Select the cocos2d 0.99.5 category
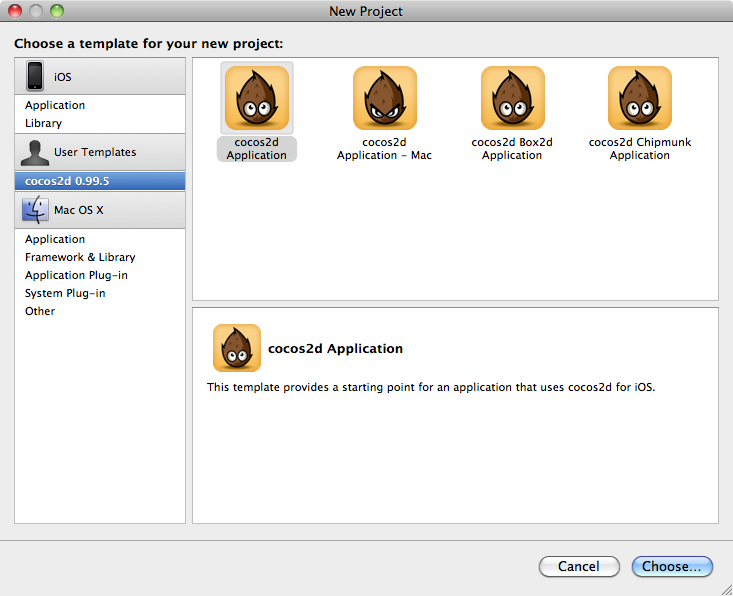 pos(100,181)
